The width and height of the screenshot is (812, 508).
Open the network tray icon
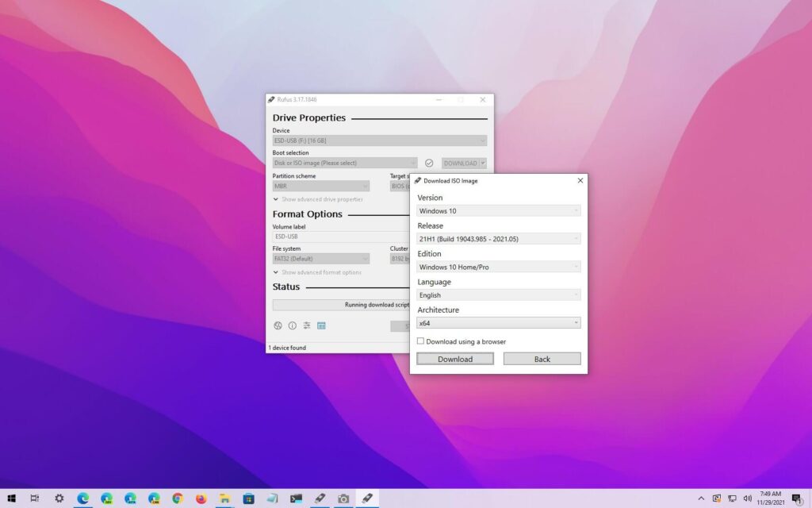pos(732,498)
